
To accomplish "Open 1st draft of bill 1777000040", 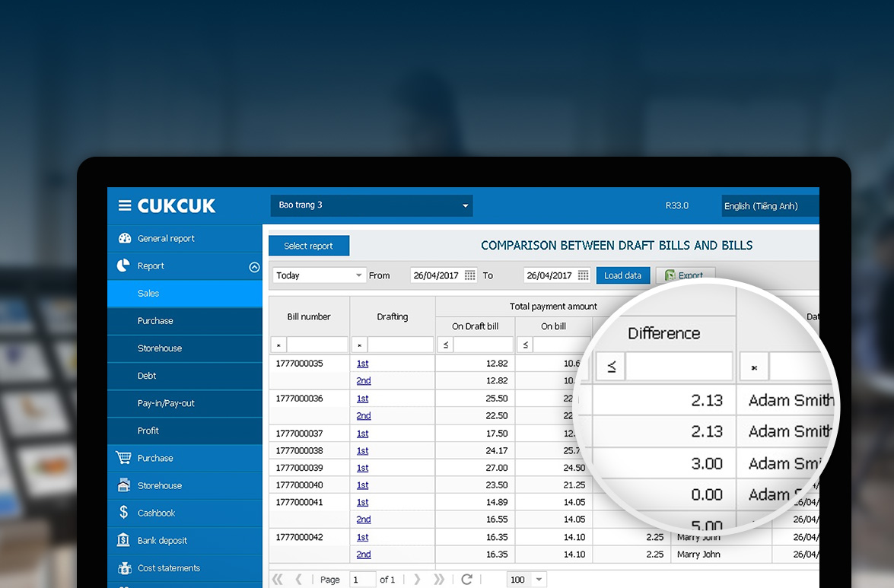I will (x=363, y=485).
